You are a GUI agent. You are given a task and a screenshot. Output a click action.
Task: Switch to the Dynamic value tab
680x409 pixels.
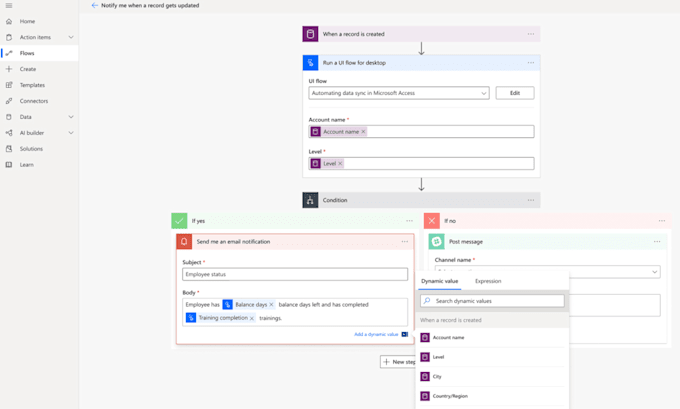[439, 281]
